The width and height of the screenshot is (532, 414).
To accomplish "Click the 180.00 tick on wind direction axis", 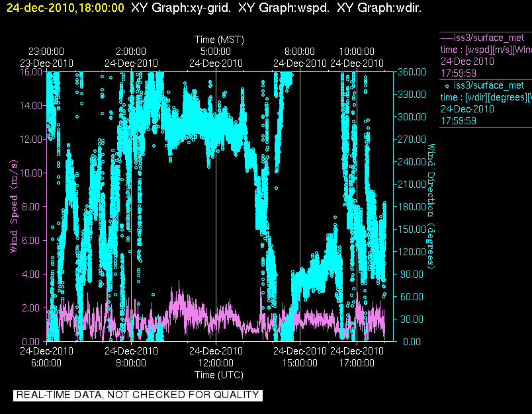I will click(412, 207).
